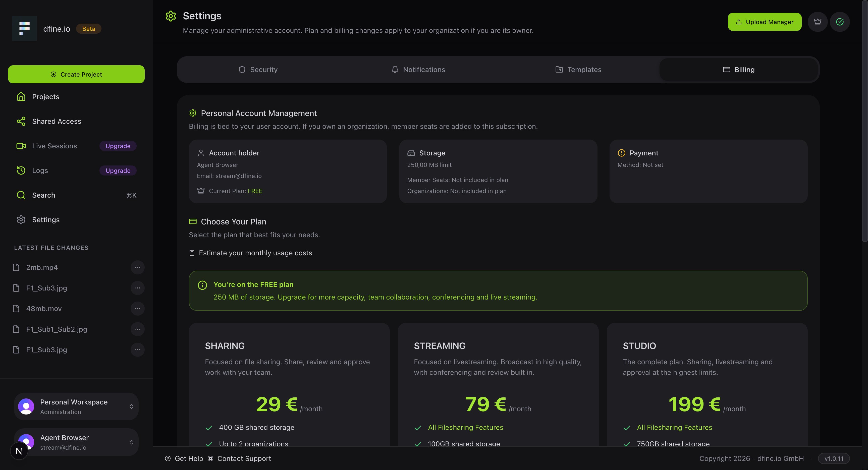The image size is (868, 470).
Task: Click the round N badge at bottom left
Action: (x=19, y=451)
